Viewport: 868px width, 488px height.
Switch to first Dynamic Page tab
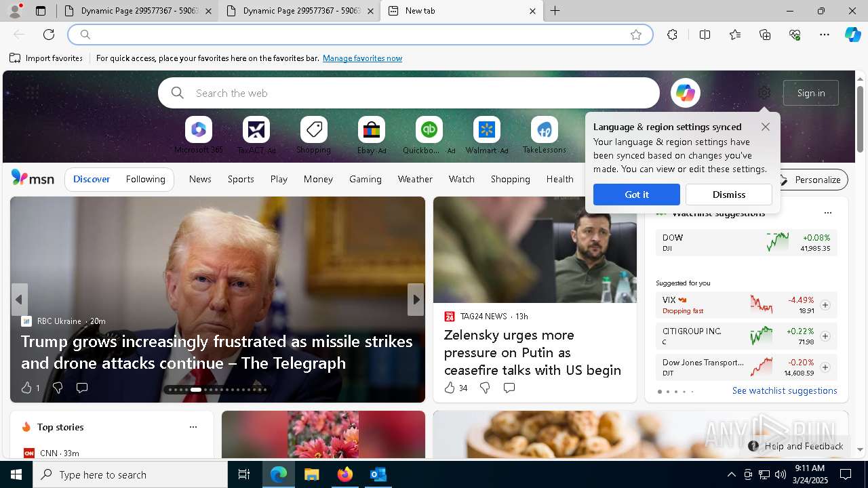coord(137,11)
